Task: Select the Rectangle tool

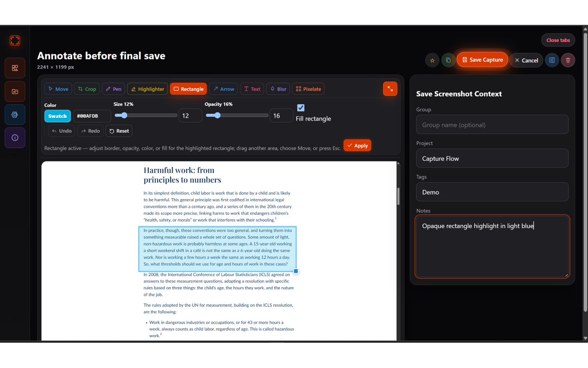Action: pos(188,89)
